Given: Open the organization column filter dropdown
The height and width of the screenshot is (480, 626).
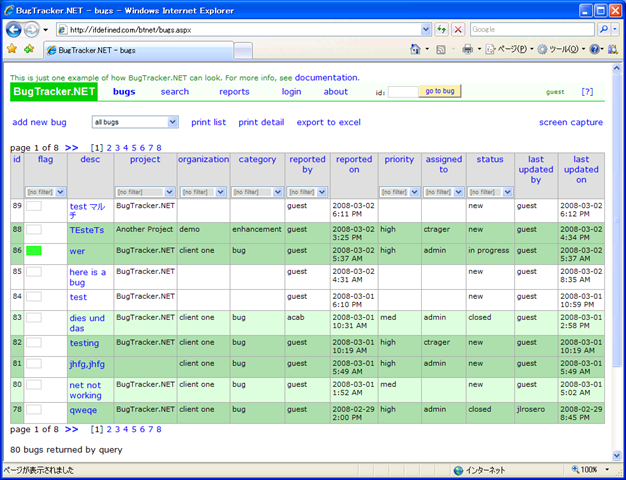Looking at the screenshot, I should point(203,192).
